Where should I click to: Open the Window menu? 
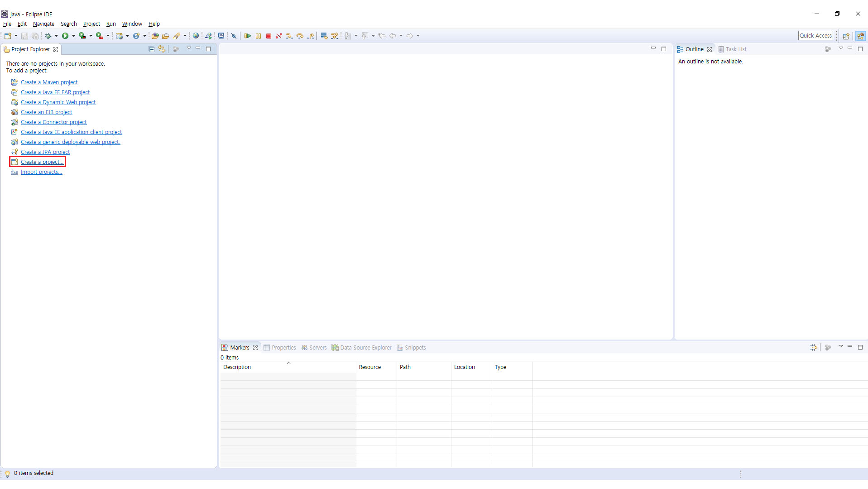point(132,24)
